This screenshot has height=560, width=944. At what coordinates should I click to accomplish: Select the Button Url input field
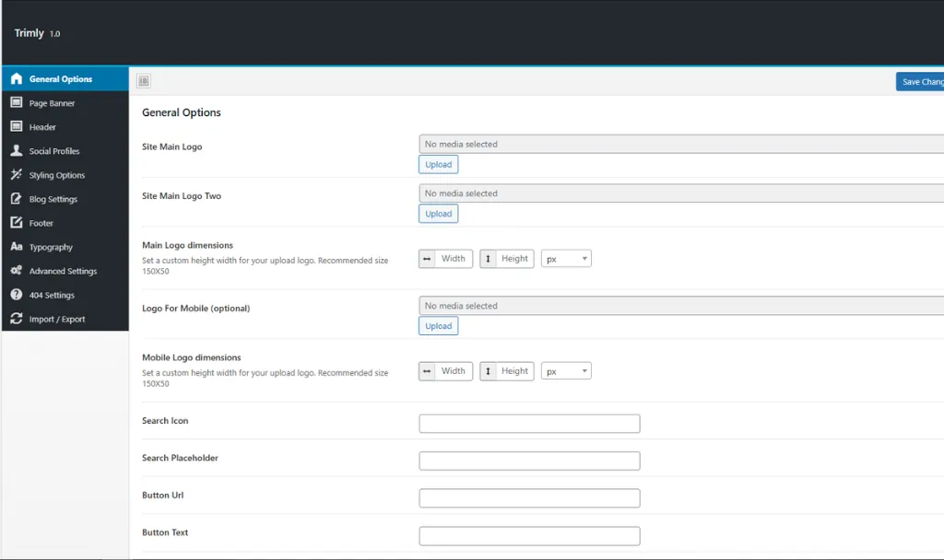point(529,498)
